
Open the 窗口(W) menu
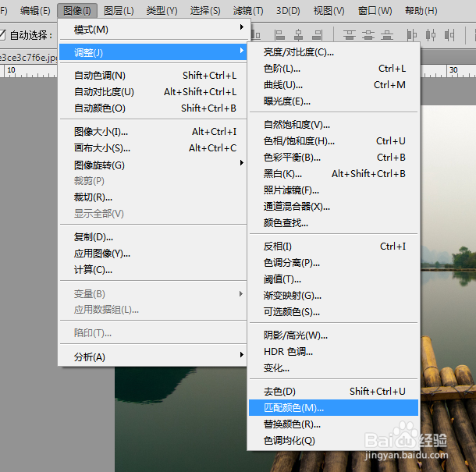375,11
